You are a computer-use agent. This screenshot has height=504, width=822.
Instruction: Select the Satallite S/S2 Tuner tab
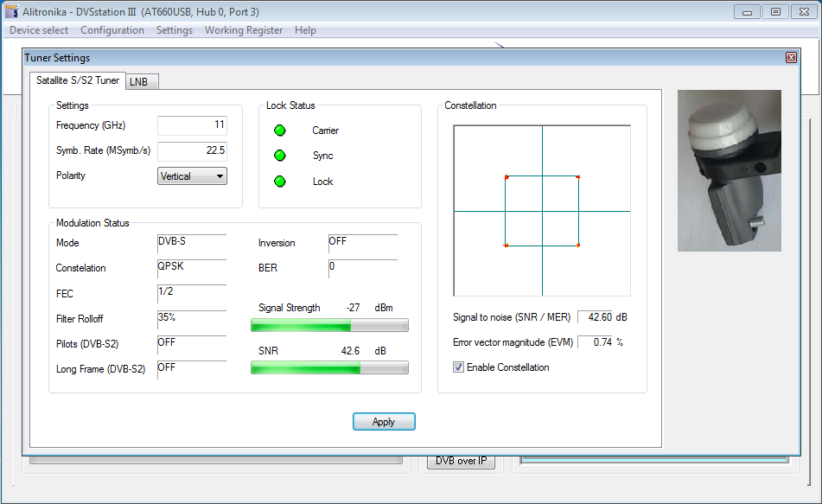(78, 80)
